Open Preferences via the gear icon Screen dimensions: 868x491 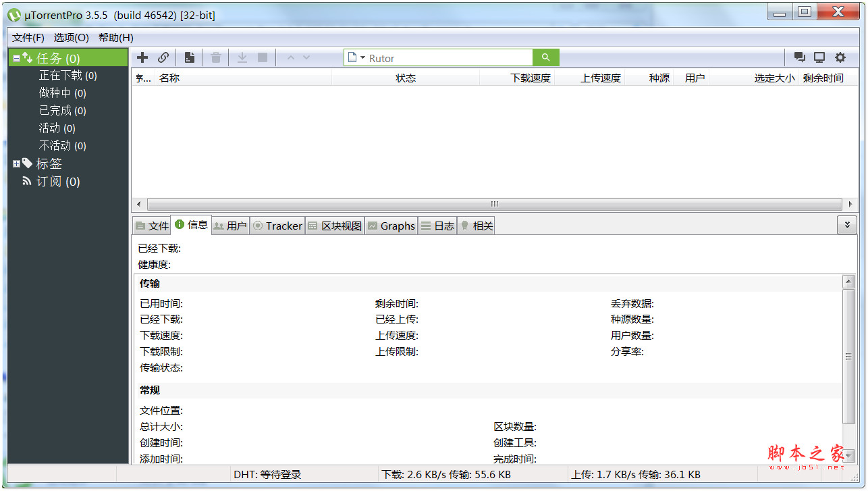tap(840, 58)
